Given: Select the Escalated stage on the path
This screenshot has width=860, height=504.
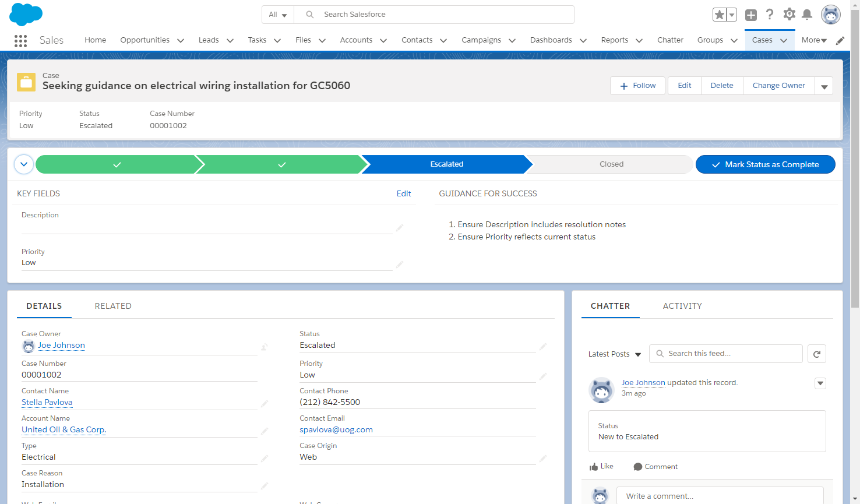Looking at the screenshot, I should (446, 164).
